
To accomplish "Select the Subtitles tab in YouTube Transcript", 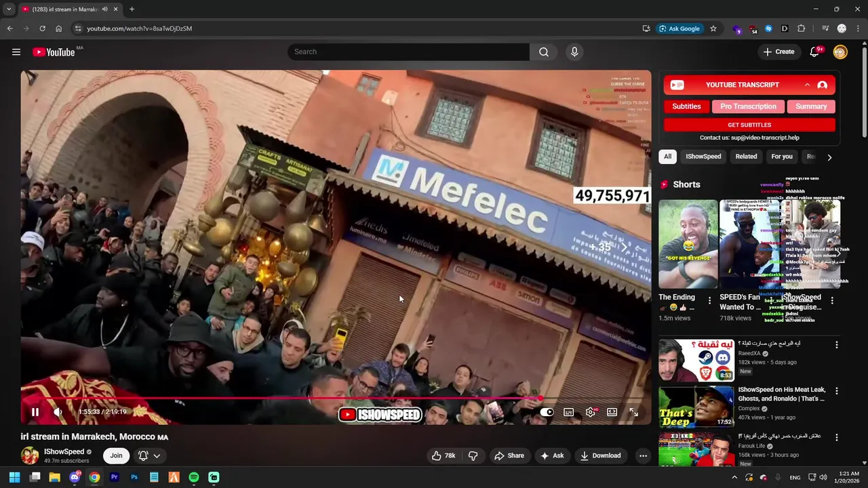I will (x=686, y=106).
